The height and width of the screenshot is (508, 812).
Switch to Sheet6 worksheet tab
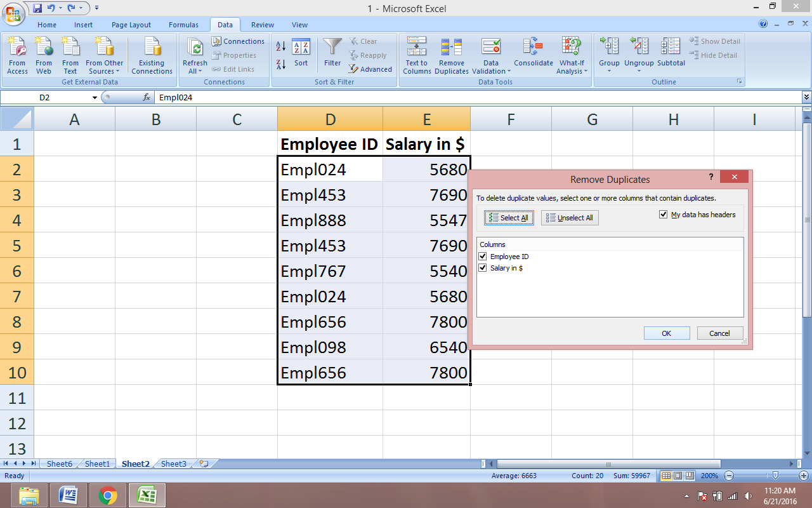coord(60,464)
